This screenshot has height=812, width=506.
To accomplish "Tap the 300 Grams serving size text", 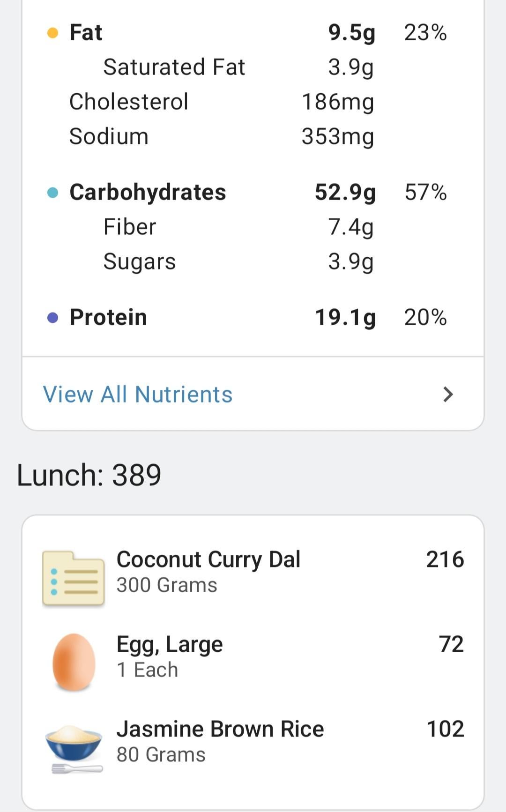I will 167,585.
